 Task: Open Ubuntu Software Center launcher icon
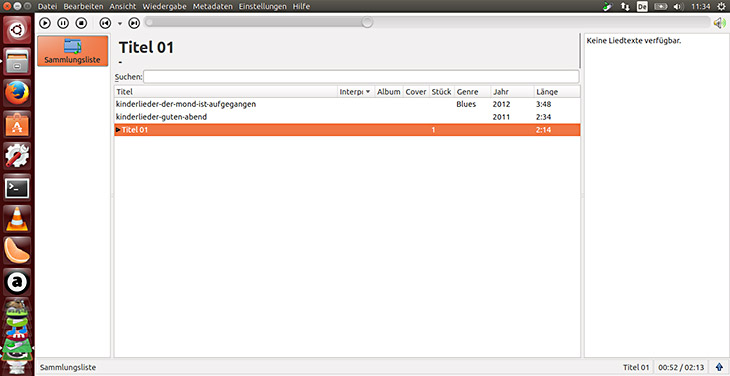[17, 124]
